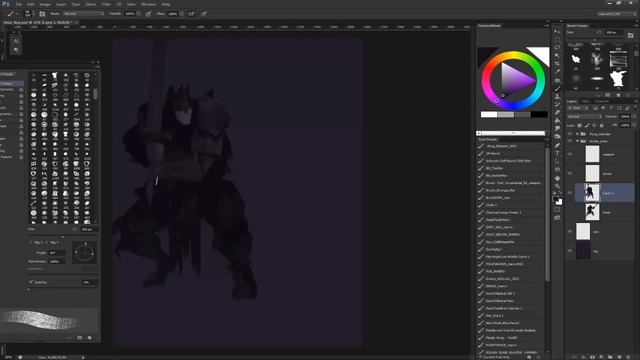Select the Brush tool in toolbox

(x=557, y=89)
